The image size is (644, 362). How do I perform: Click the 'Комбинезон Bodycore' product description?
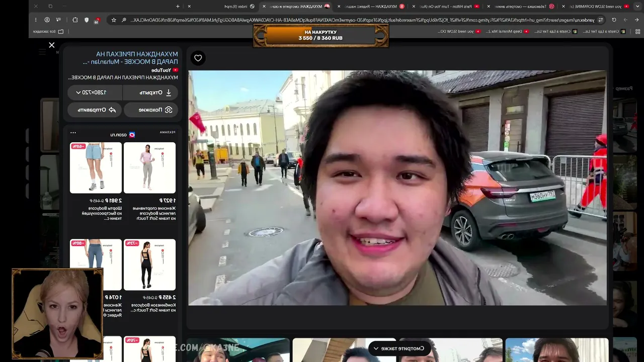point(153,308)
